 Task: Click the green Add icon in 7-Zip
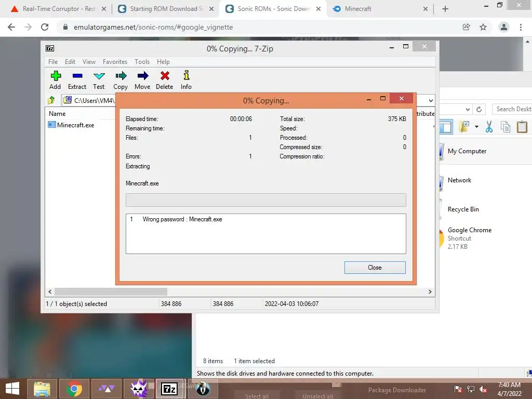point(55,75)
